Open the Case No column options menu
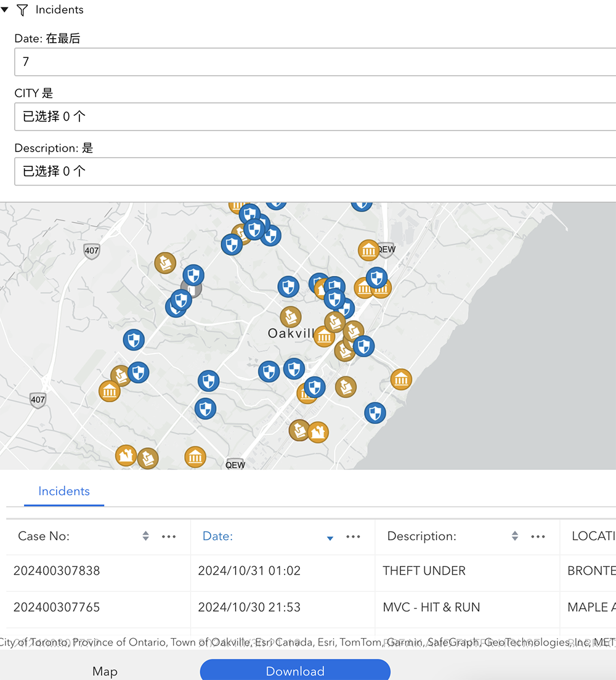616x680 pixels. 169,536
